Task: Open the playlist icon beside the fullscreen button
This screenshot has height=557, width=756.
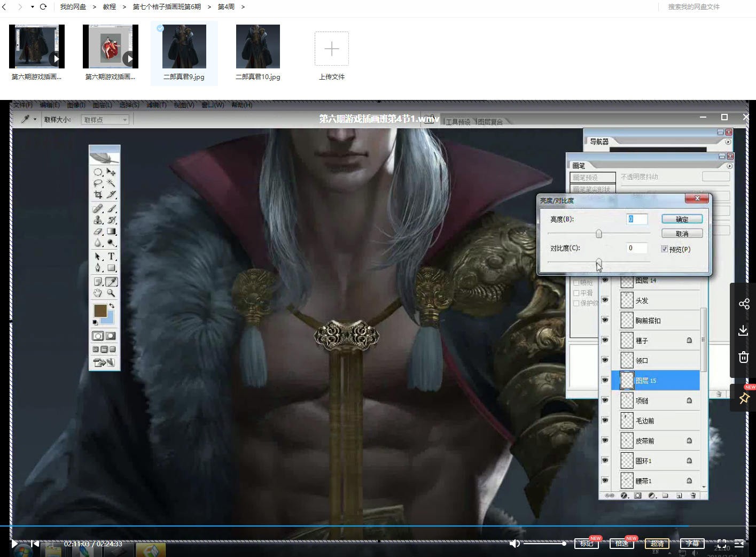Action: 739,544
